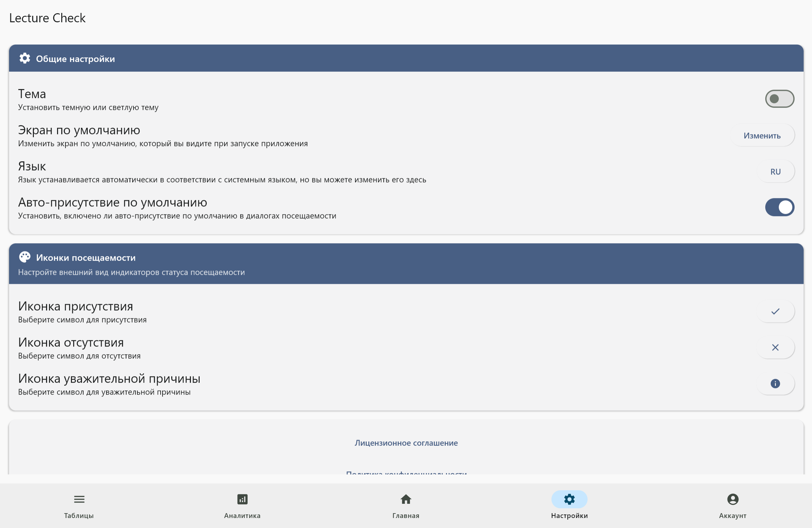Click the Тема setting row title
The height and width of the screenshot is (528, 812).
(x=32, y=94)
